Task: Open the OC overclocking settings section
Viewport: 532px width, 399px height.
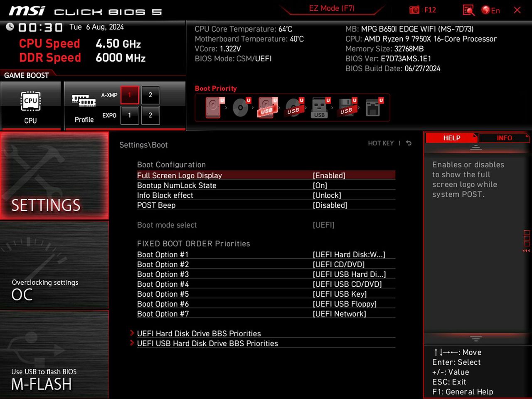Action: [x=54, y=265]
